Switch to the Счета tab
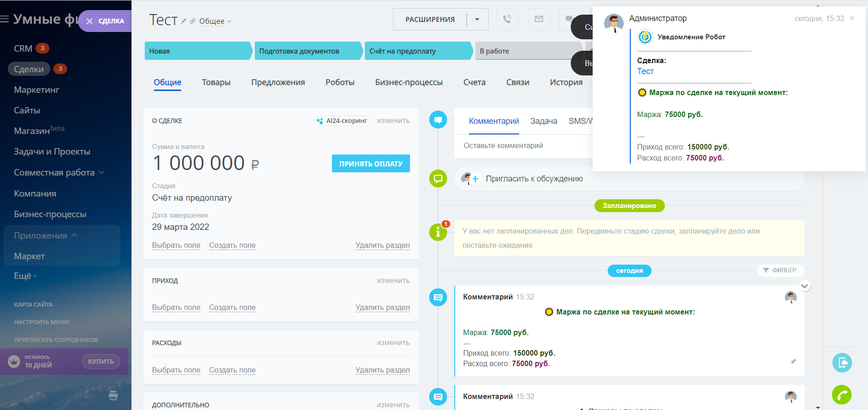The width and height of the screenshot is (868, 410). [x=474, y=82]
